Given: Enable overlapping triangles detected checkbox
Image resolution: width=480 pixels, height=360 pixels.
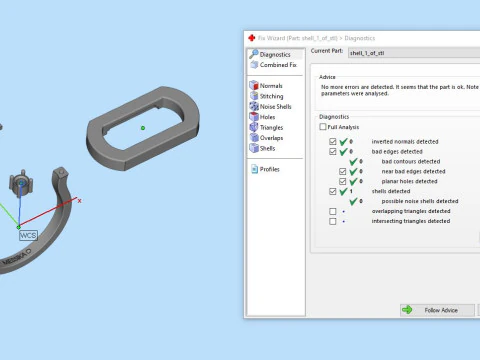Looking at the screenshot, I should 333,211.
